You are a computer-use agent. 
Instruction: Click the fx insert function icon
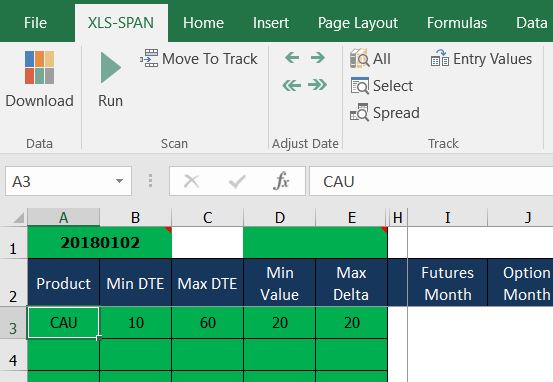[281, 181]
